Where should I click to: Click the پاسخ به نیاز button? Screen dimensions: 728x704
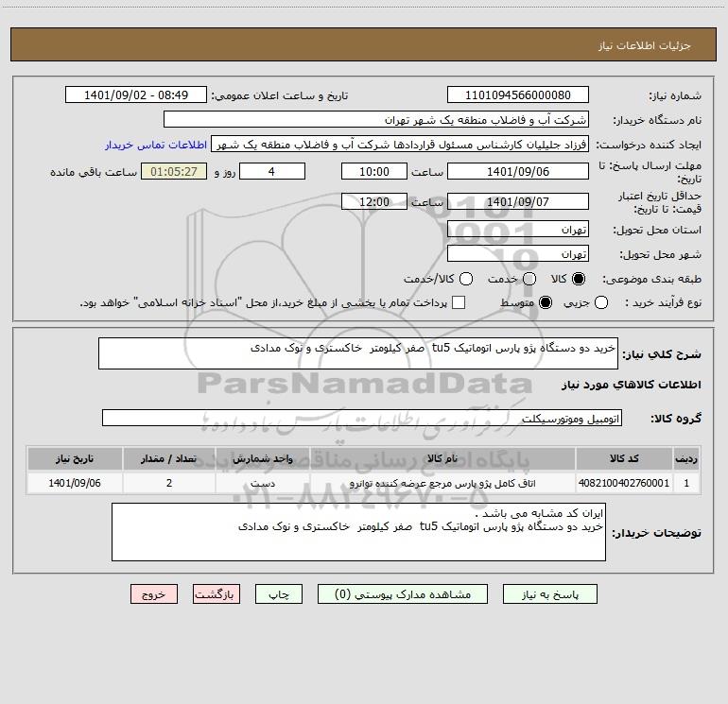[549, 594]
